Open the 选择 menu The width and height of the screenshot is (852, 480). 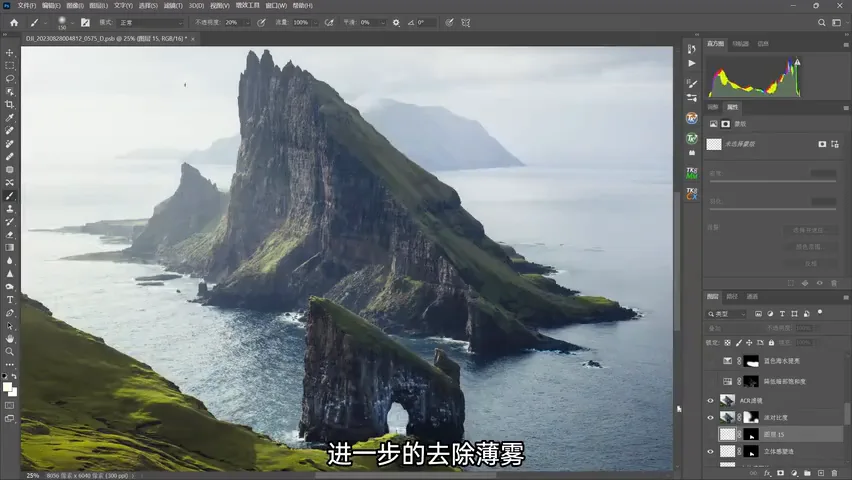tap(148, 5)
